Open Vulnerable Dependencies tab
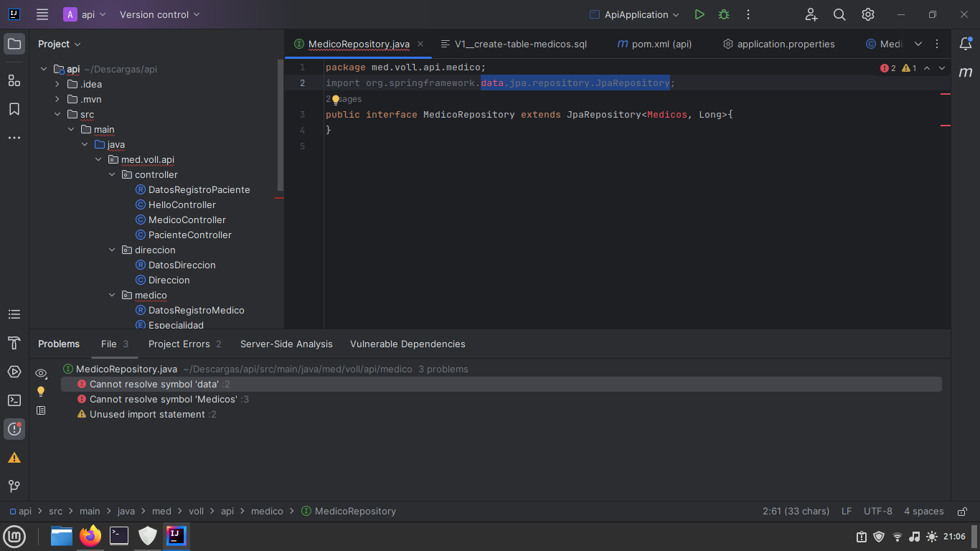 click(407, 344)
